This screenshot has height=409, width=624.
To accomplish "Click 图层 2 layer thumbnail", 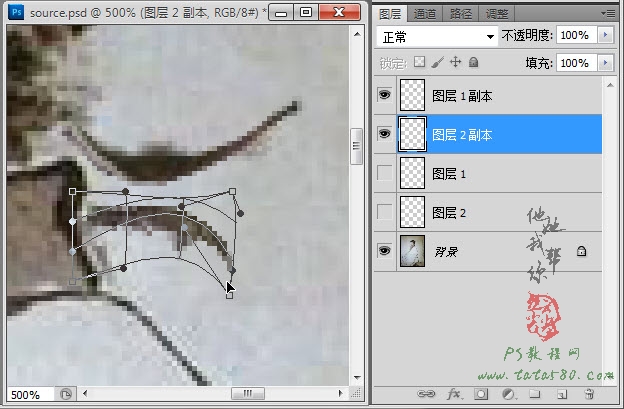I will click(x=412, y=212).
